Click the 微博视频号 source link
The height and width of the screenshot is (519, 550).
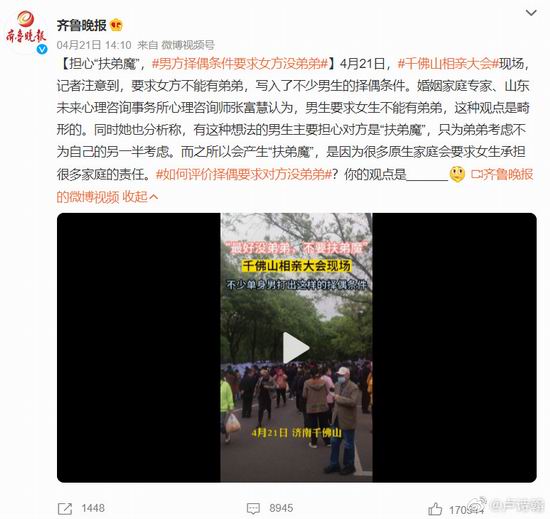(x=188, y=45)
